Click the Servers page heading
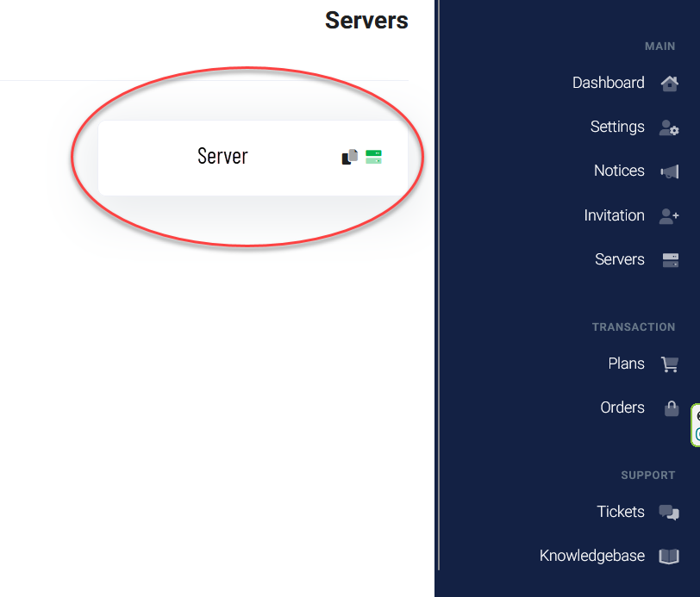Viewport: 700px width, 597px height. (x=366, y=21)
